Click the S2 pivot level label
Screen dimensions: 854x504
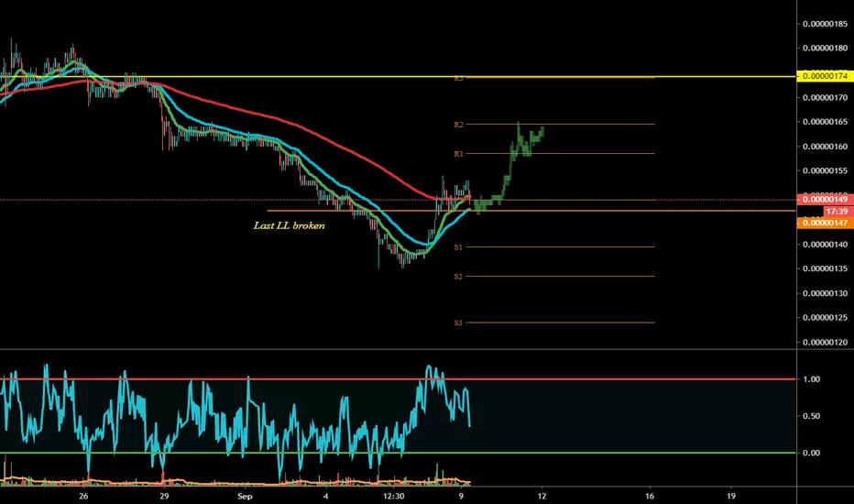tap(458, 277)
